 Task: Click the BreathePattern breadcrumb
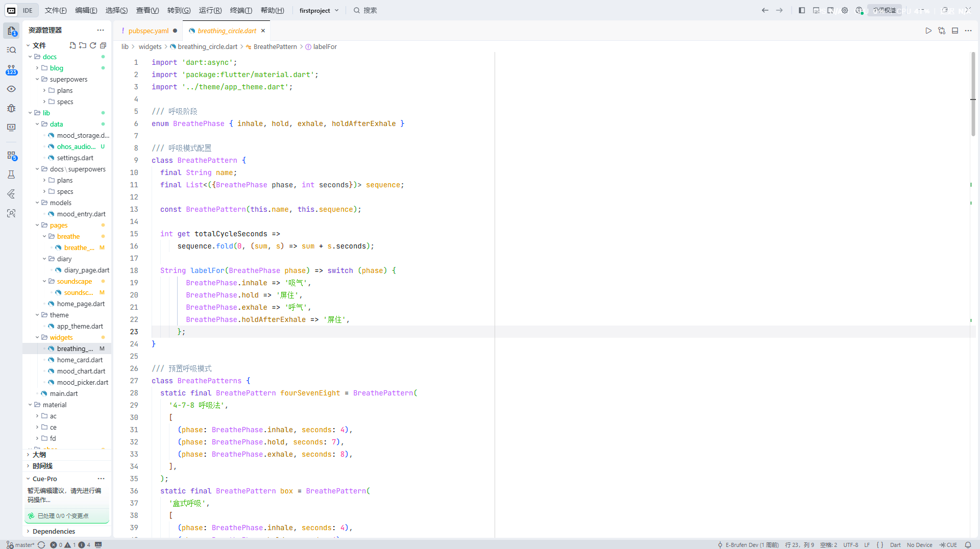coord(275,46)
